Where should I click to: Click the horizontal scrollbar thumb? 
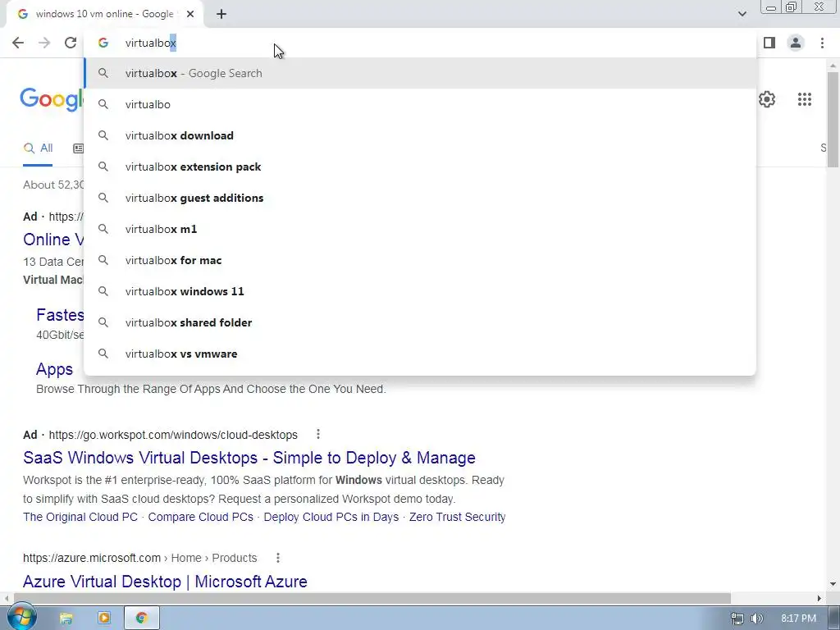pos(372,598)
